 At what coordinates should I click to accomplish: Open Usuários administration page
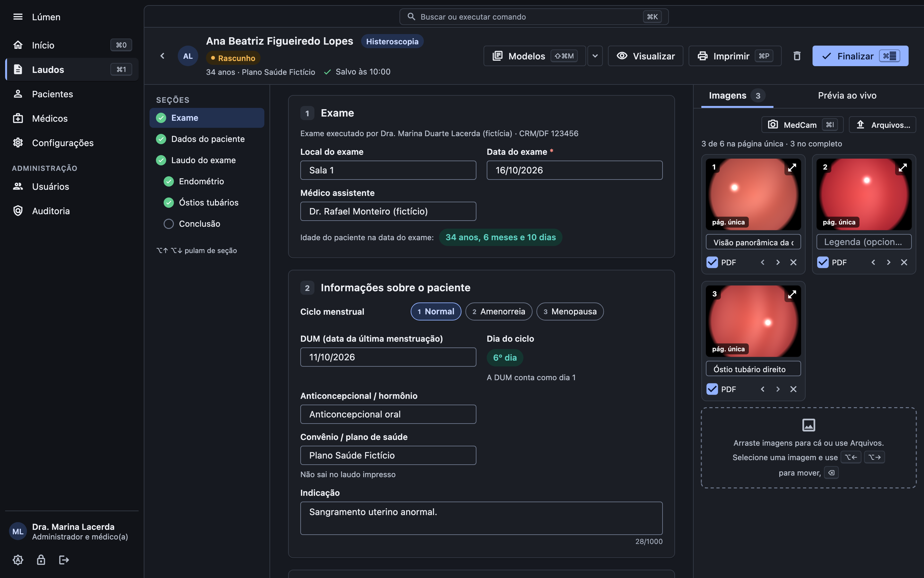[72, 187]
